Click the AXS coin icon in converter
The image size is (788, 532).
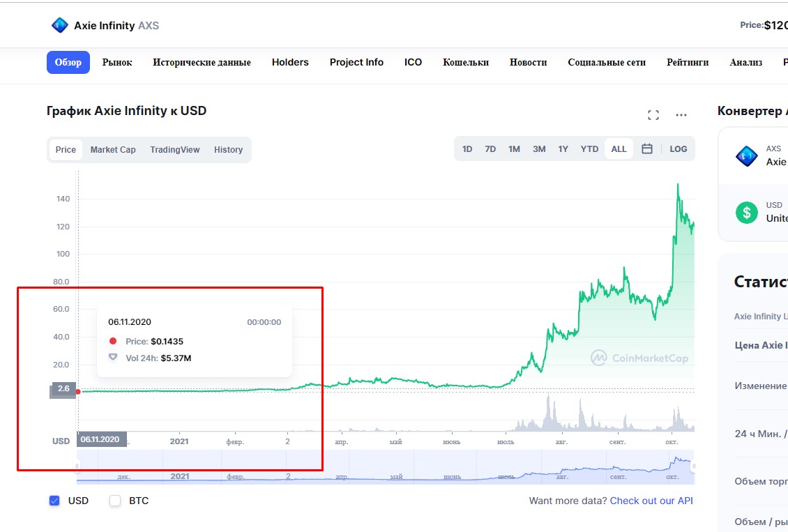click(x=746, y=156)
